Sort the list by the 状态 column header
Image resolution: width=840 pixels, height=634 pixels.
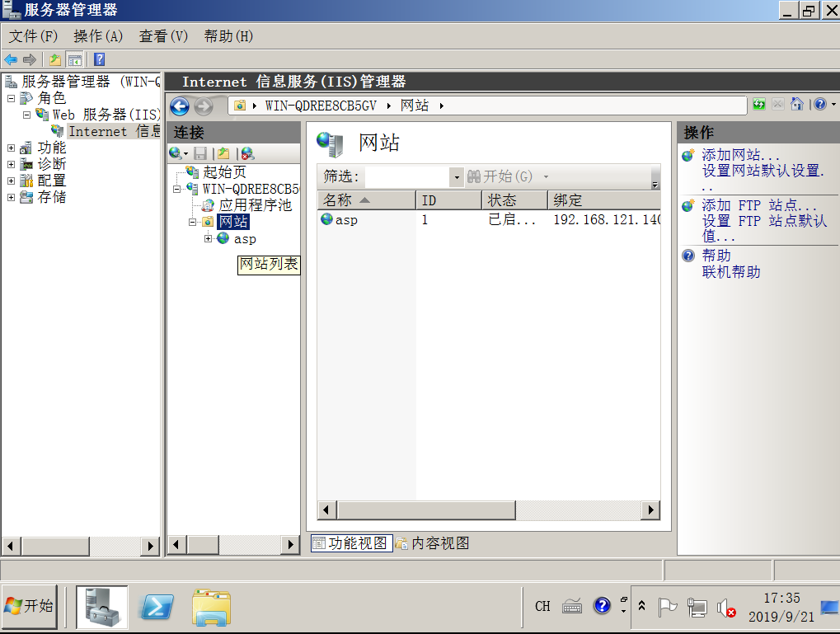coord(514,200)
